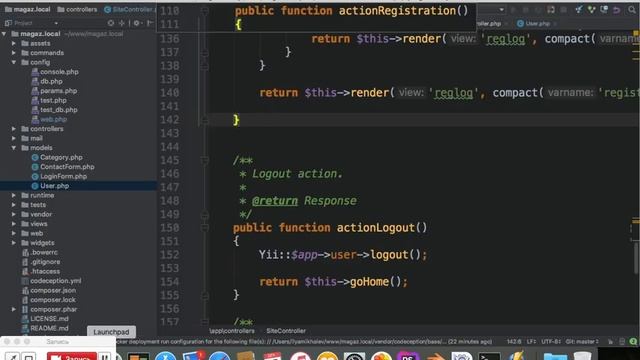Expand the assets folder

pos(14,43)
